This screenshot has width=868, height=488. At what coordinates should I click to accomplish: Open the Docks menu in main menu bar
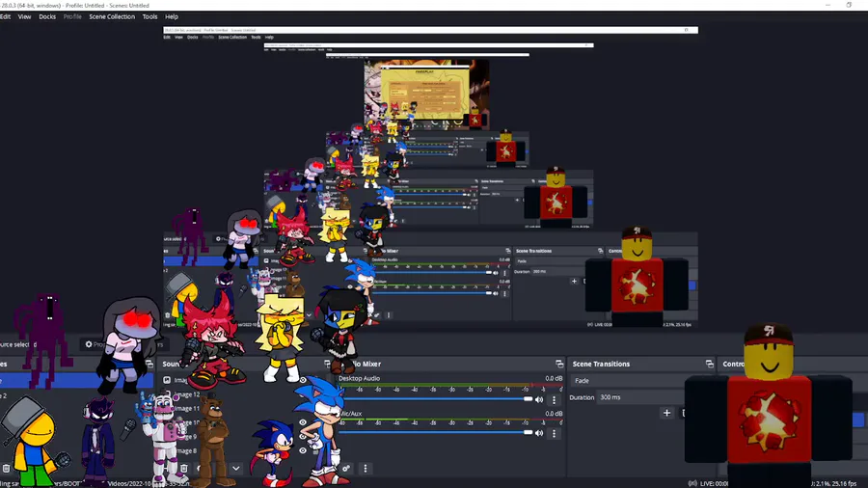47,16
